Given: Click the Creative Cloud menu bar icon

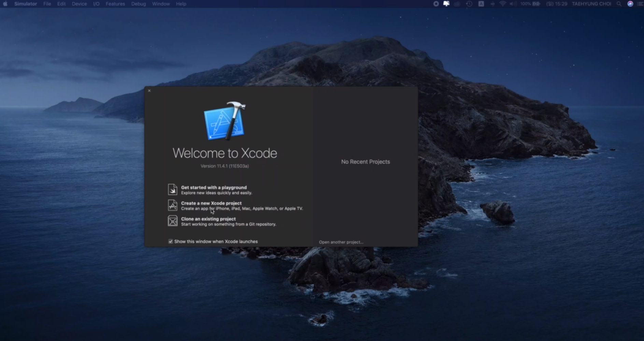Looking at the screenshot, I should (x=457, y=4).
